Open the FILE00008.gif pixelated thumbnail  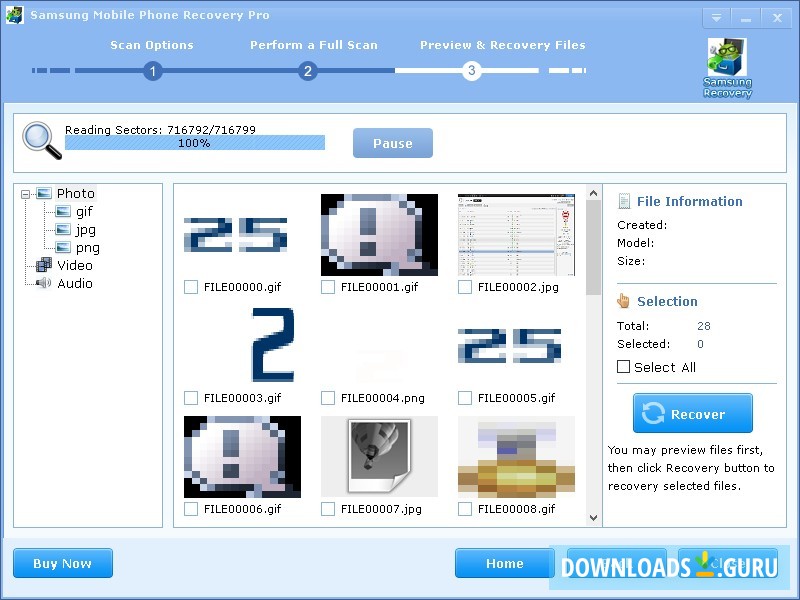(516, 457)
